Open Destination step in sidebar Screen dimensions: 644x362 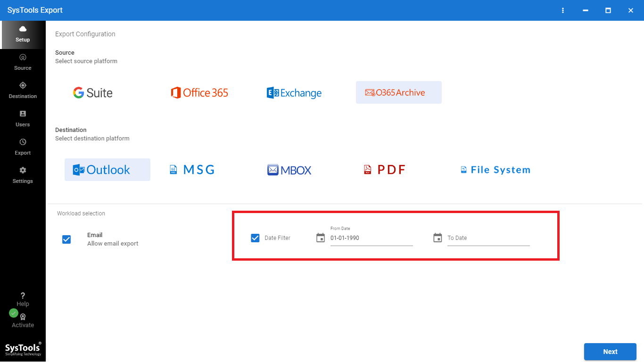point(23,90)
